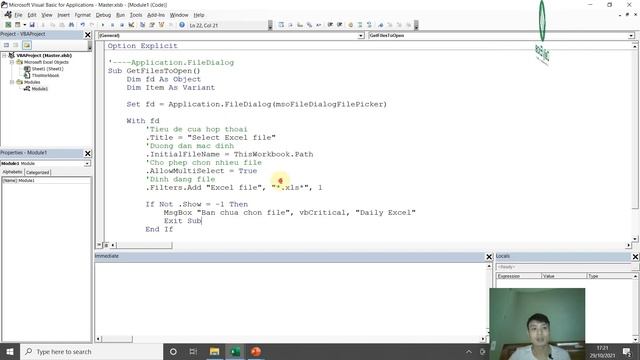Click the Cut toolbar icon
The width and height of the screenshot is (640, 360).
pyautogui.click(x=43, y=25)
